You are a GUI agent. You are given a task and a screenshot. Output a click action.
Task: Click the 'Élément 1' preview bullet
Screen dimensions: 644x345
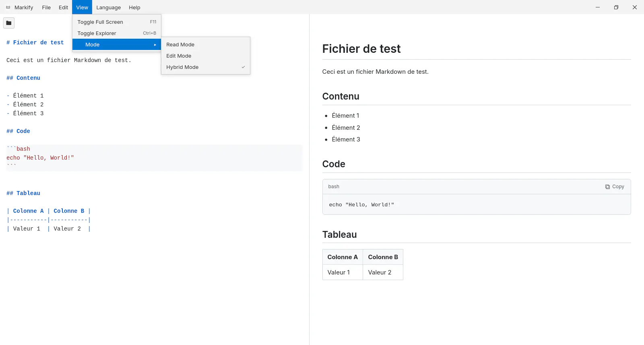[345, 116]
